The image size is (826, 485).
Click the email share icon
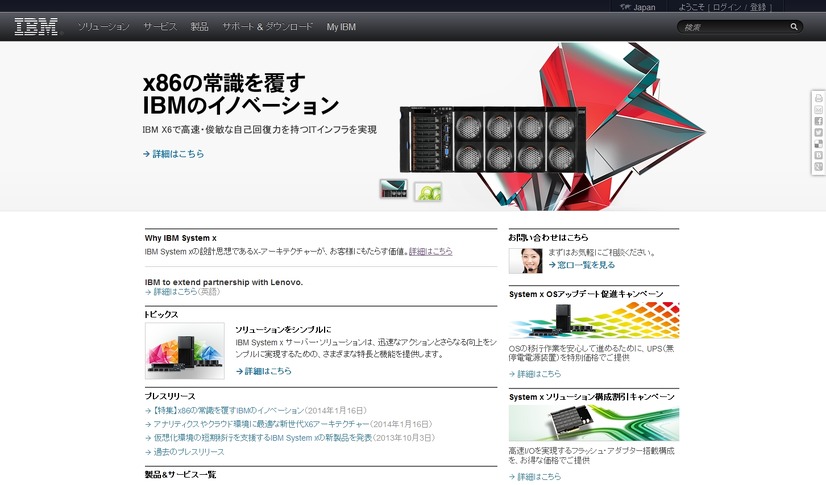(818, 110)
